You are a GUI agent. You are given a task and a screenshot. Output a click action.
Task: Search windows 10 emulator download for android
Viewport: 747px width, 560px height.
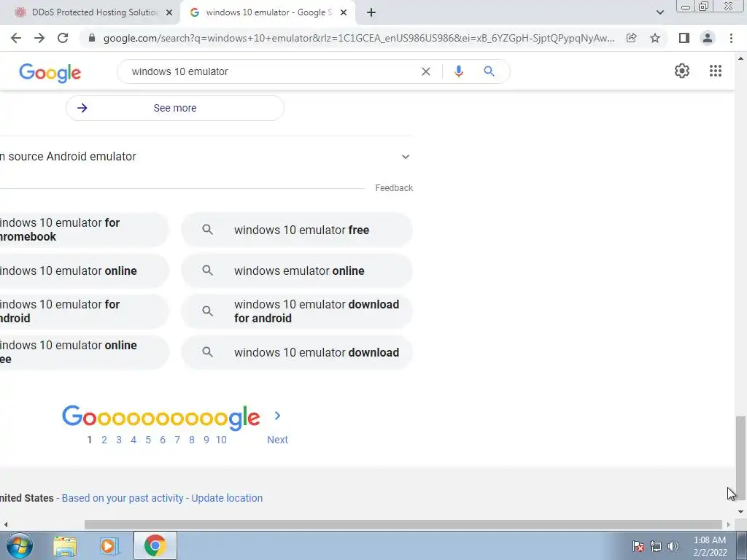(x=297, y=311)
